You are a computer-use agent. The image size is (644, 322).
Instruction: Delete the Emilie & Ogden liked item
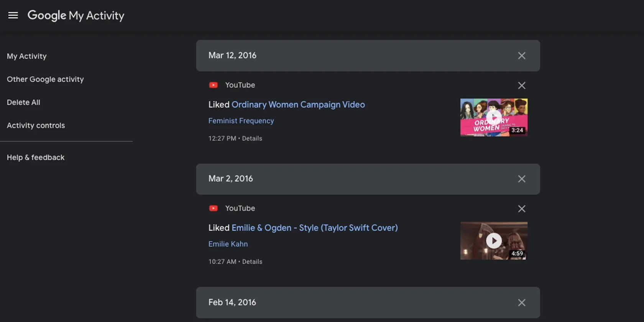tap(522, 209)
